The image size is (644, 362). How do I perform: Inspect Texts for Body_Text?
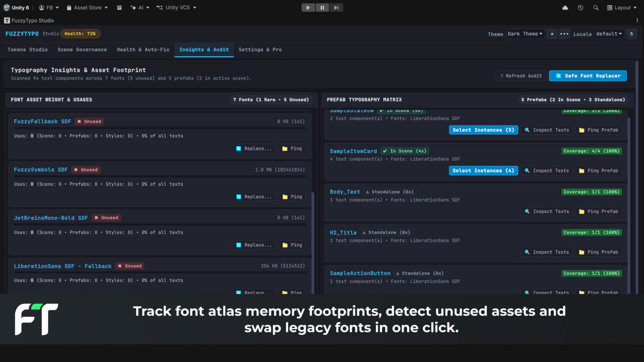pos(546,211)
